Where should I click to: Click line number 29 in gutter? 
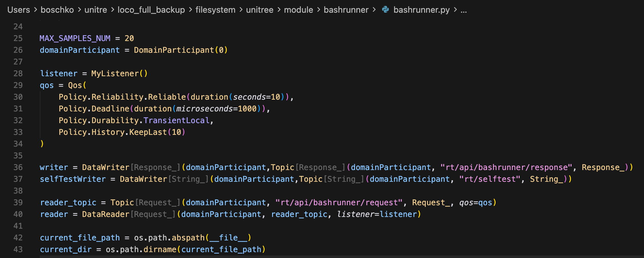(x=18, y=85)
